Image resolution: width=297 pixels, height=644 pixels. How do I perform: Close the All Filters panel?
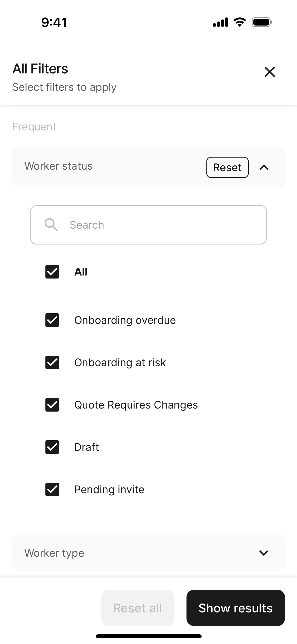pyautogui.click(x=269, y=72)
